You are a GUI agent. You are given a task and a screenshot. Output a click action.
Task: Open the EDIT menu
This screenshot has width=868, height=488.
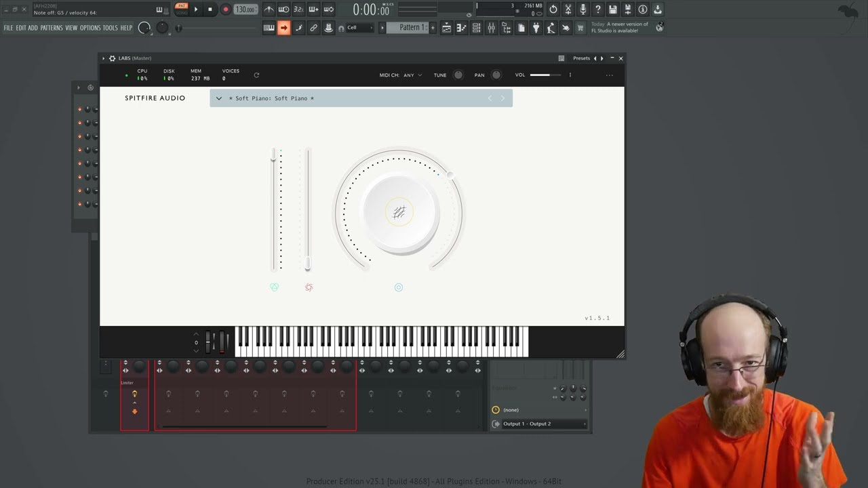click(x=21, y=28)
